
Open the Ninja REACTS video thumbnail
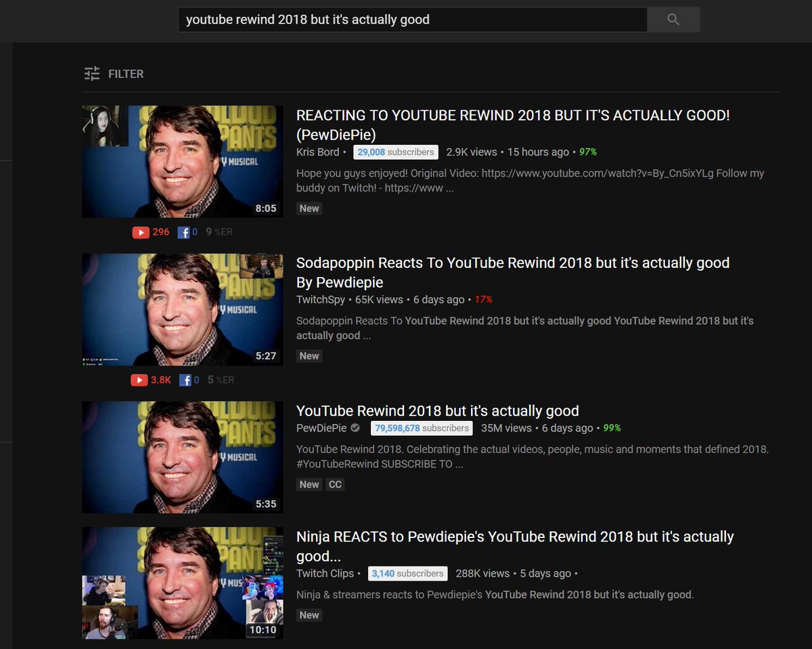point(183,583)
